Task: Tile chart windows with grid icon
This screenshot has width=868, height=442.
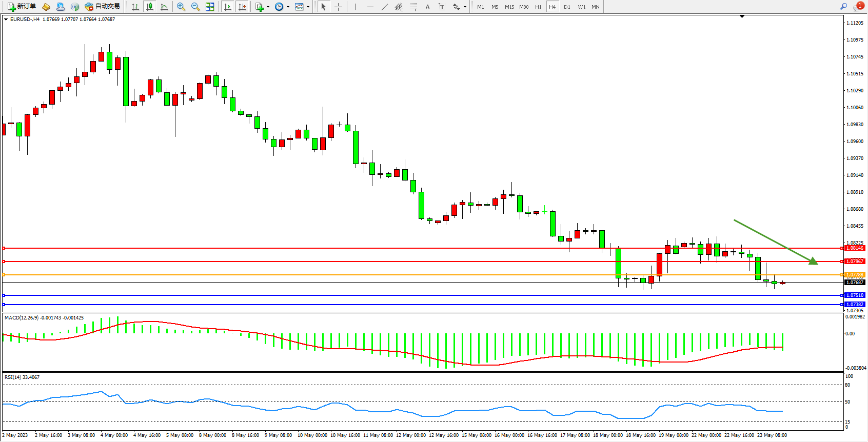Action: (210, 7)
